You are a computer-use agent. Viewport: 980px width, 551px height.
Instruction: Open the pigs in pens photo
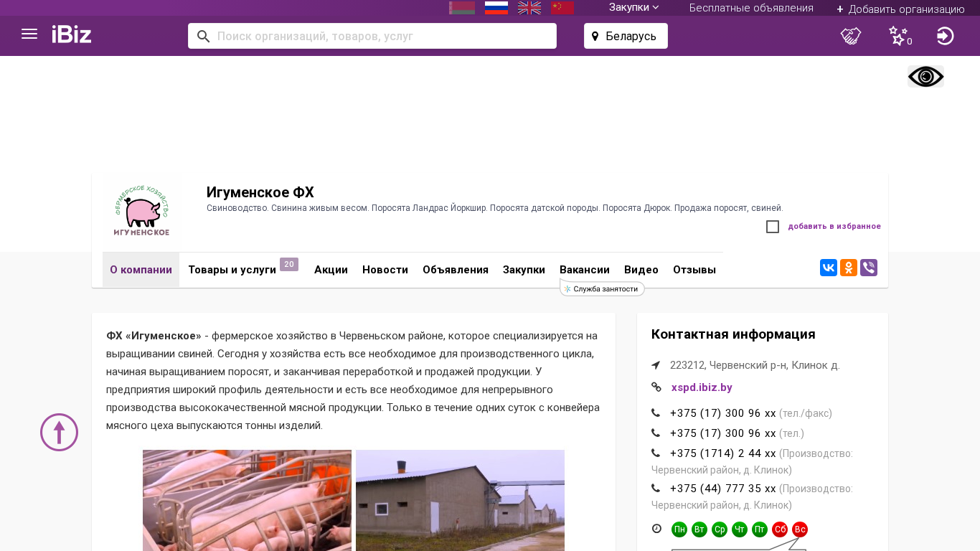click(247, 500)
